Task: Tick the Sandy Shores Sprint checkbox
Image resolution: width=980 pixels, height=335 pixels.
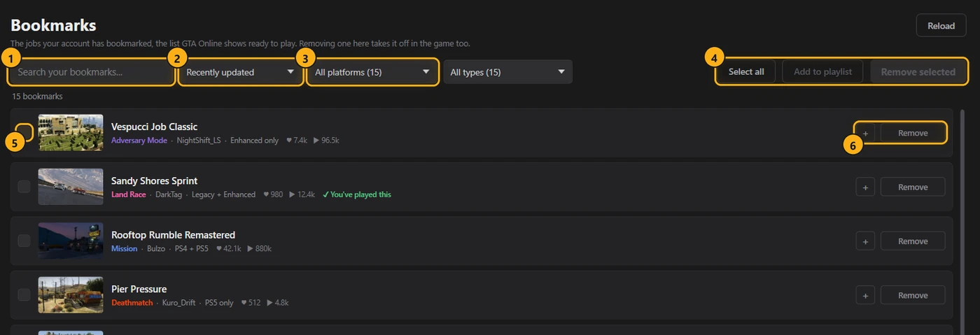Action: (24, 187)
